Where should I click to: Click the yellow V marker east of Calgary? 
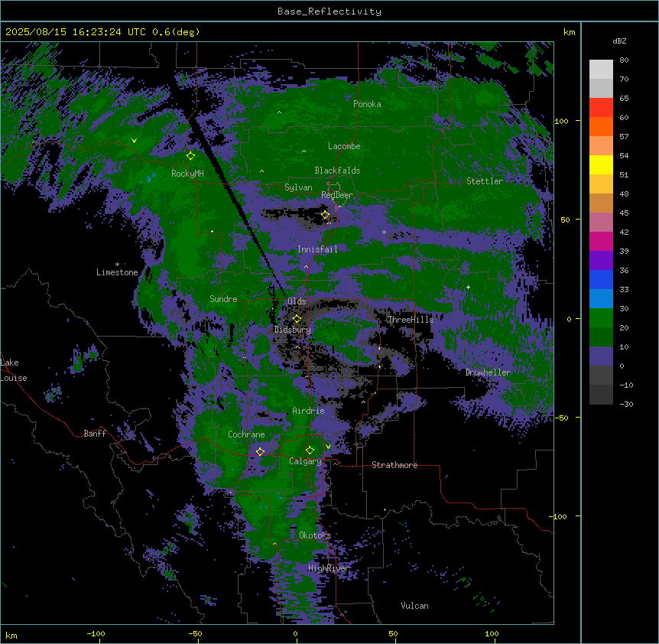pyautogui.click(x=328, y=447)
